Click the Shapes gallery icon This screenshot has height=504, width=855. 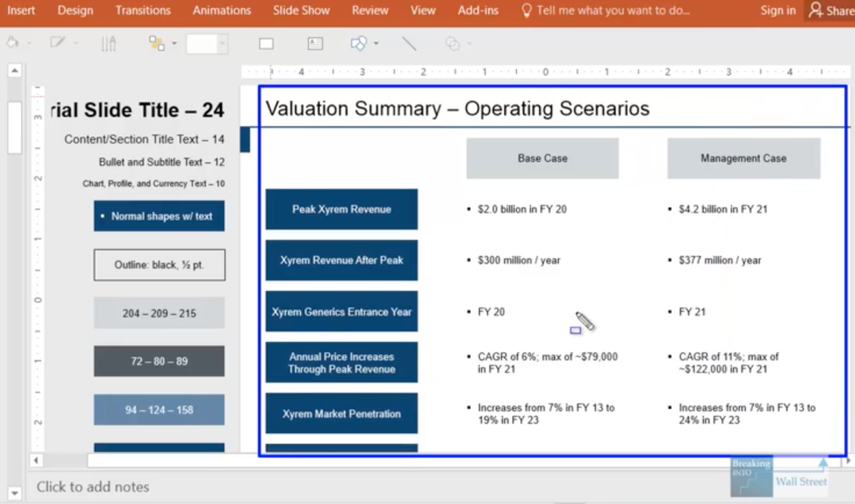click(359, 44)
